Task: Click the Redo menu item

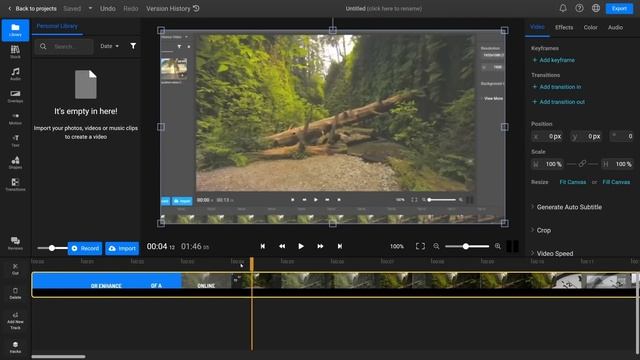Action: point(131,8)
